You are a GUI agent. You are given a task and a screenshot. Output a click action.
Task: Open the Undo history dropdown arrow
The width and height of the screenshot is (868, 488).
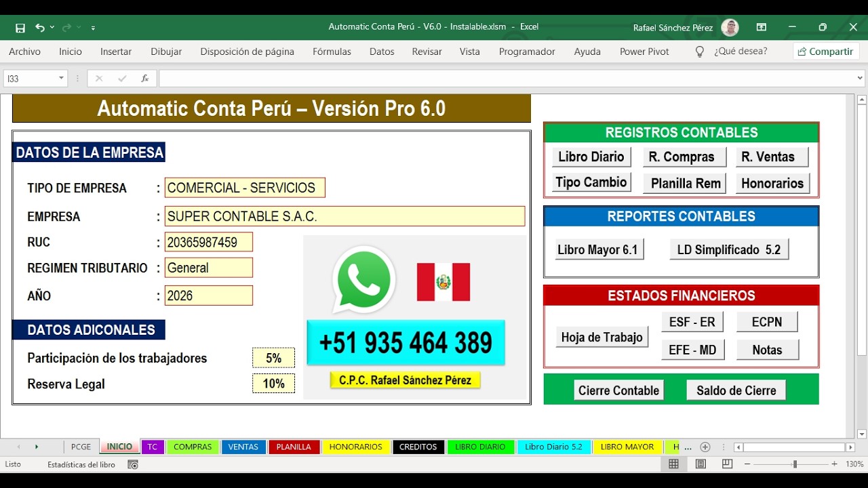coord(52,28)
